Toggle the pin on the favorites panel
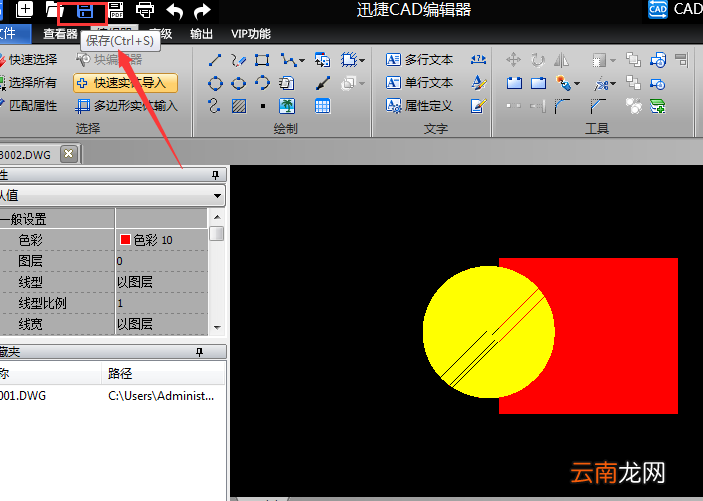Screen dimensions: 703x501 coord(200,352)
